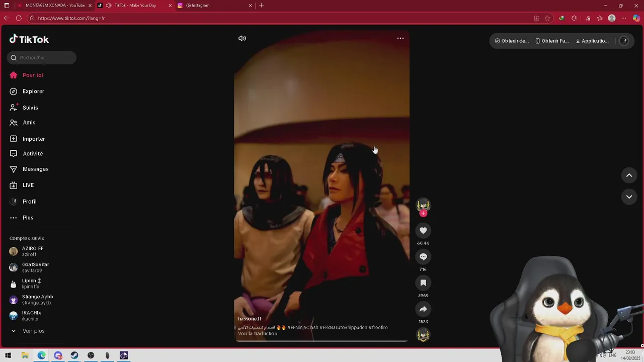644x362 pixels.
Task: Open the TikTok logo home link
Action: [x=29, y=39]
